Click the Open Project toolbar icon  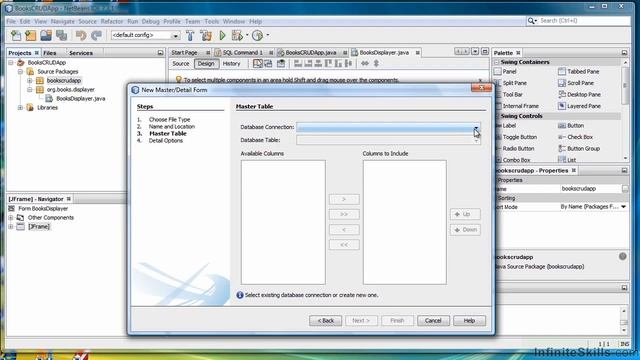(x=46, y=36)
